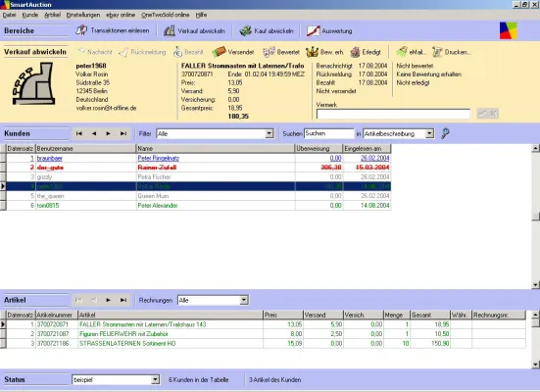This screenshot has height=392, width=540.
Task: Go to next Artikel record
Action: click(x=108, y=300)
